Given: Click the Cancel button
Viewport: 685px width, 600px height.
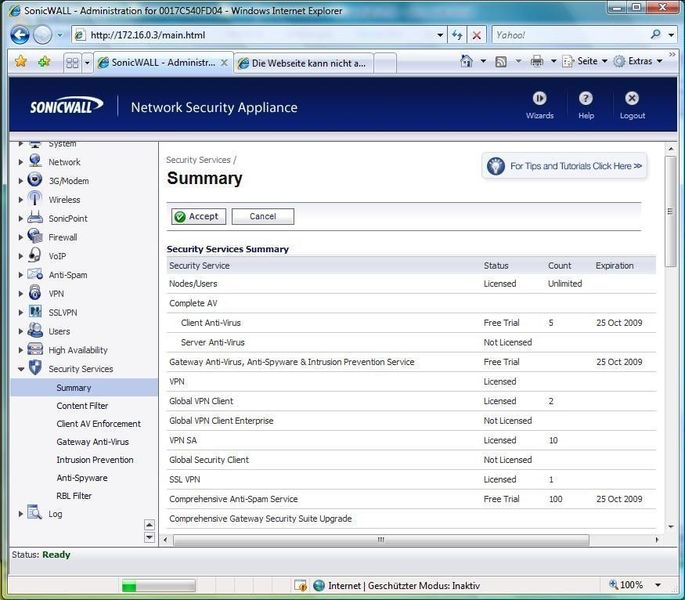Looking at the screenshot, I should [x=263, y=216].
